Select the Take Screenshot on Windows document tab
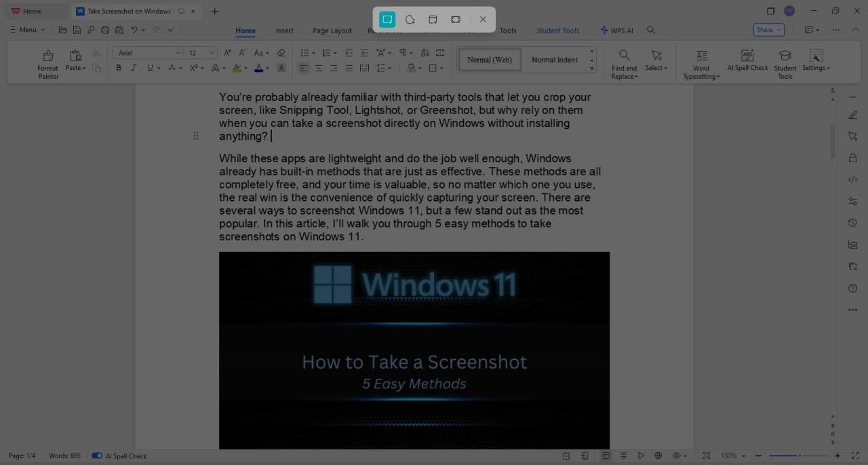The height and width of the screenshot is (465, 868). coord(129,11)
